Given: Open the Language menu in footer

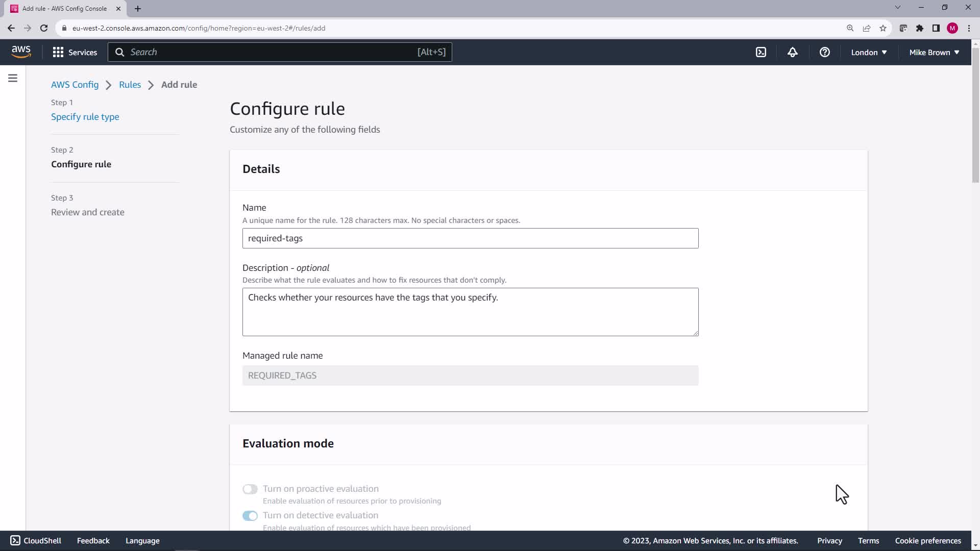Looking at the screenshot, I should (x=142, y=541).
